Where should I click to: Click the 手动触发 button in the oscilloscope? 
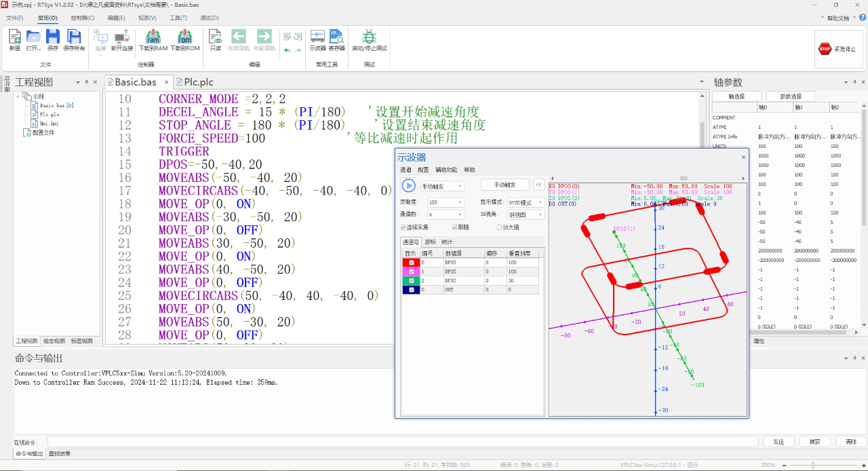tap(505, 185)
